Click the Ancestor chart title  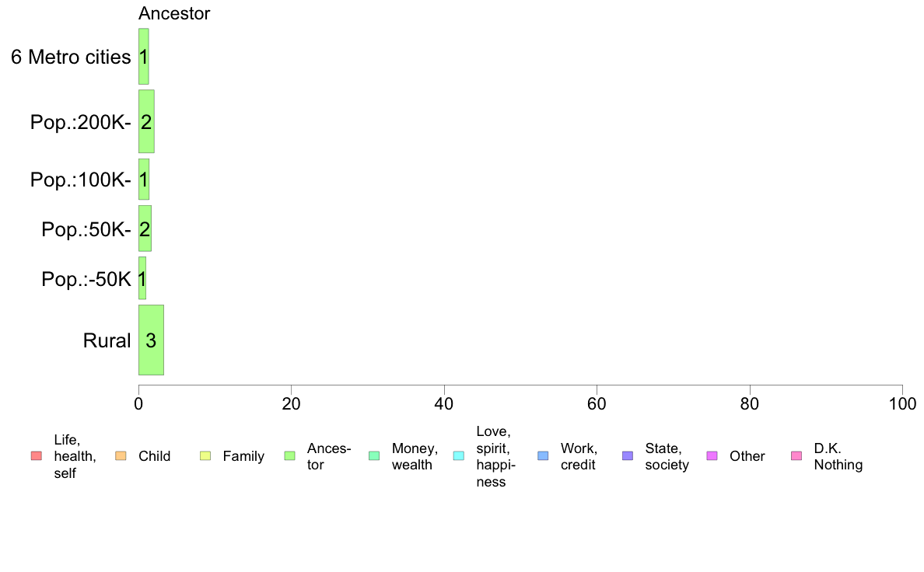click(174, 13)
